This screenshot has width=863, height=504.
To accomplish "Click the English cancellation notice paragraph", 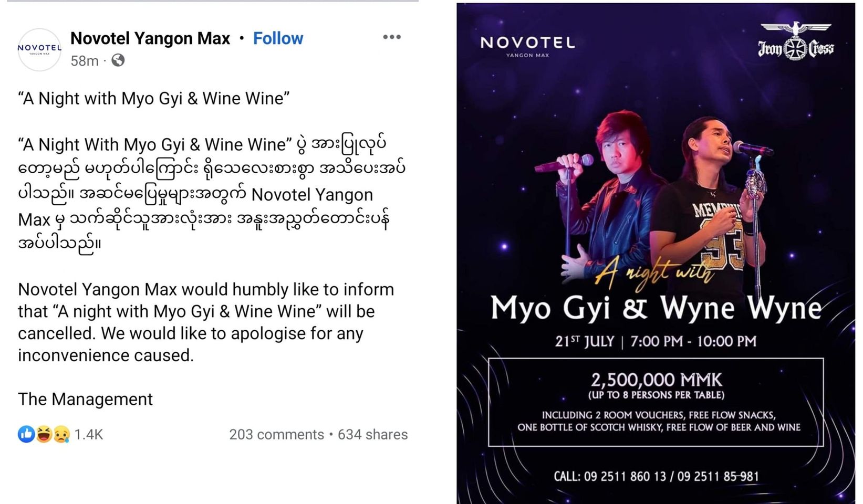I will 206,322.
